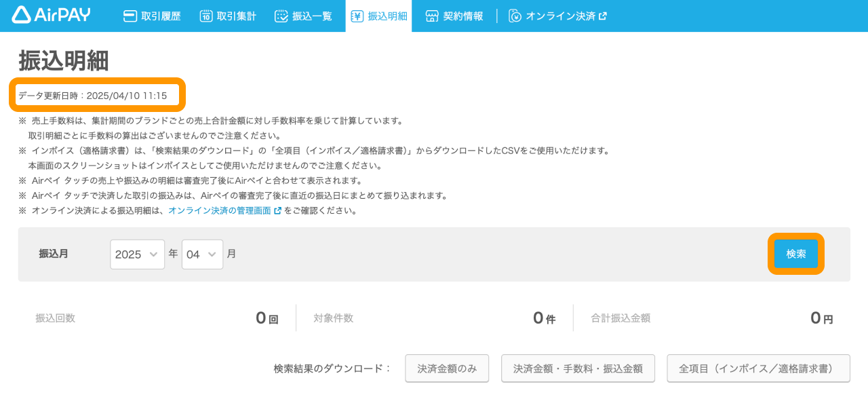
Task: Open the 2025 year dropdown
Action: click(x=137, y=254)
